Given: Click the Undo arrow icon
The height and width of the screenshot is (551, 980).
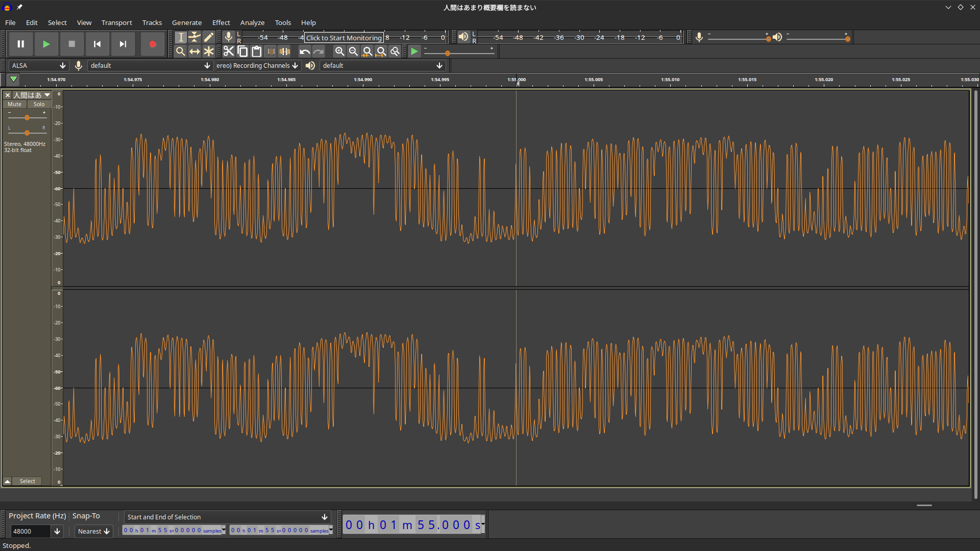Looking at the screenshot, I should click(x=305, y=51).
